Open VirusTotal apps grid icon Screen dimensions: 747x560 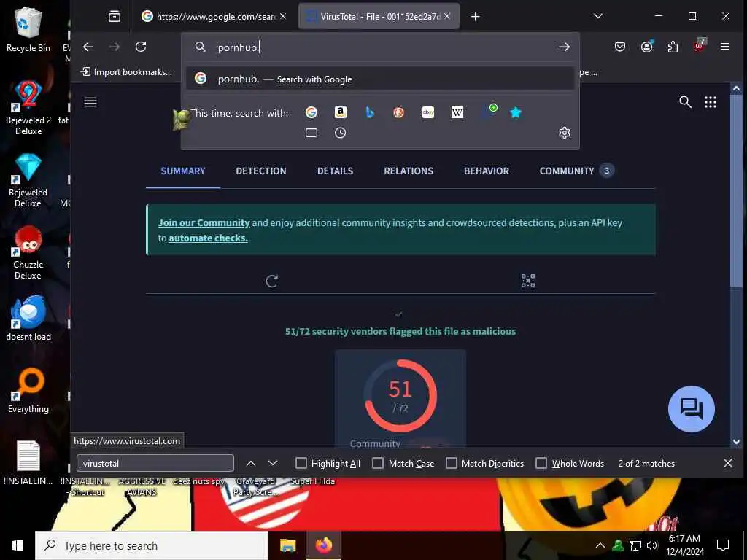[711, 102]
